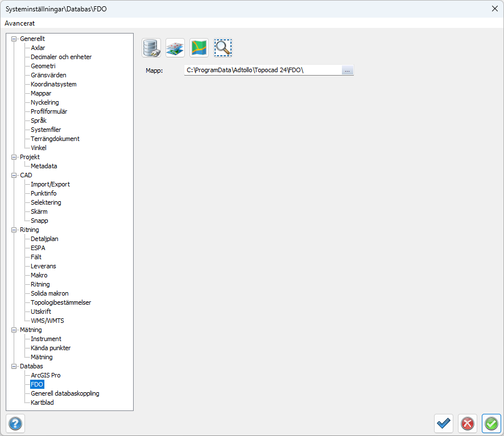
Task: Collapse the Databas tree node
Action: click(14, 366)
